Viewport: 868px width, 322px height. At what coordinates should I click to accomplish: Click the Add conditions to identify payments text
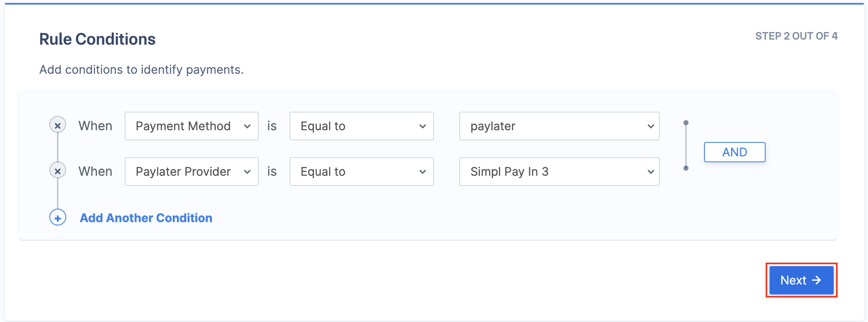(142, 70)
